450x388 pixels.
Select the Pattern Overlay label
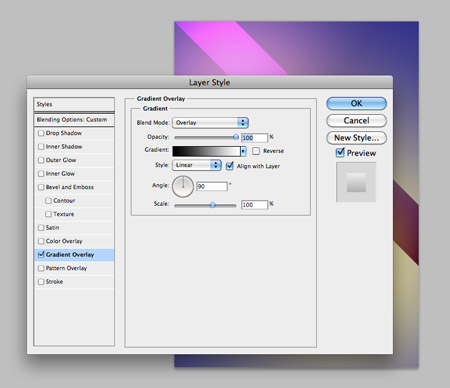pyautogui.click(x=66, y=268)
